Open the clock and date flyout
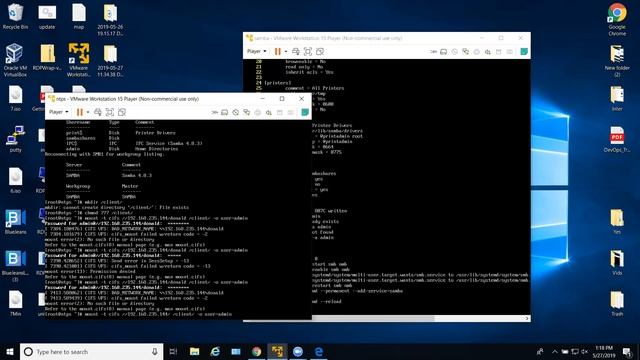Viewport: 640px width, 360px height. pyautogui.click(x=604, y=351)
